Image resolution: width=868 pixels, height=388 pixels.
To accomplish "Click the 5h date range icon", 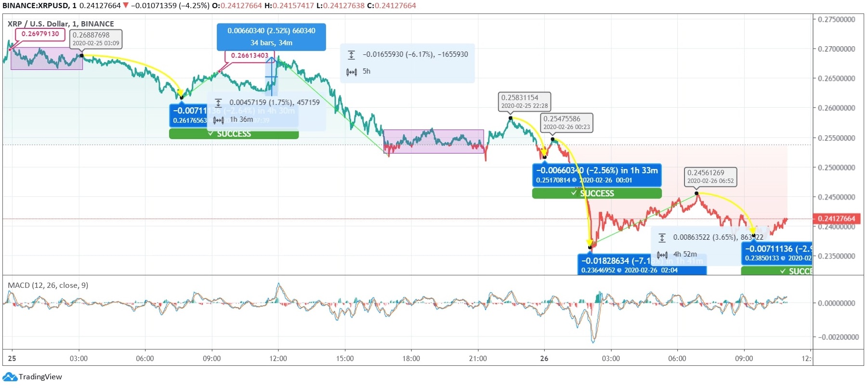I will pyautogui.click(x=352, y=72).
